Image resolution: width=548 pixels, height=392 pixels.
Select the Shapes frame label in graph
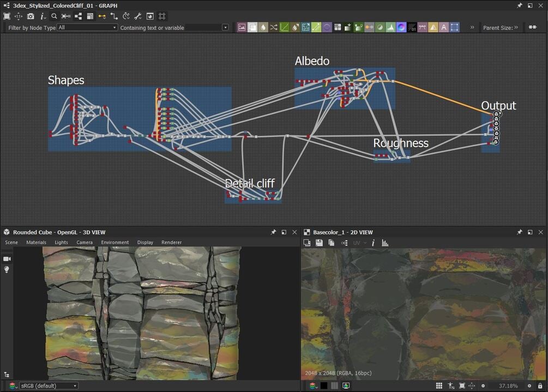click(x=66, y=80)
